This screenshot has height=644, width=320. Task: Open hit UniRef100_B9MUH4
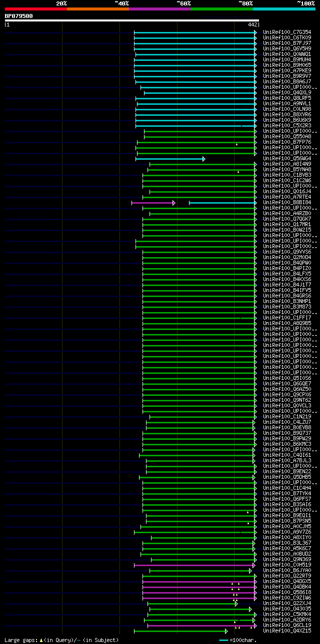pyautogui.click(x=287, y=60)
